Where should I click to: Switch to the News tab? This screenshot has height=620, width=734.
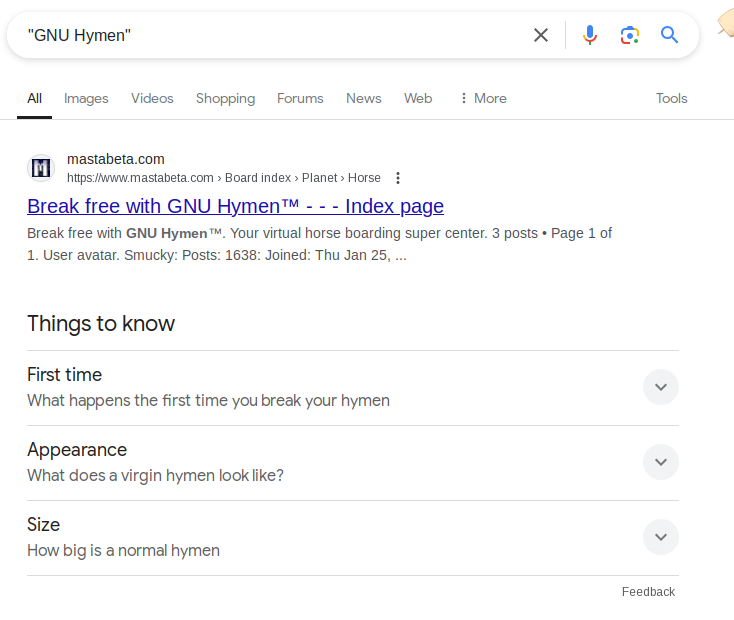[364, 98]
